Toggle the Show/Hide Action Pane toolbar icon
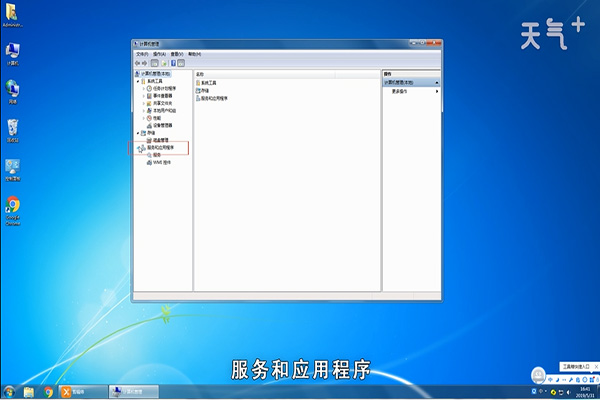Screen dimensions: 600x400 point(181,63)
